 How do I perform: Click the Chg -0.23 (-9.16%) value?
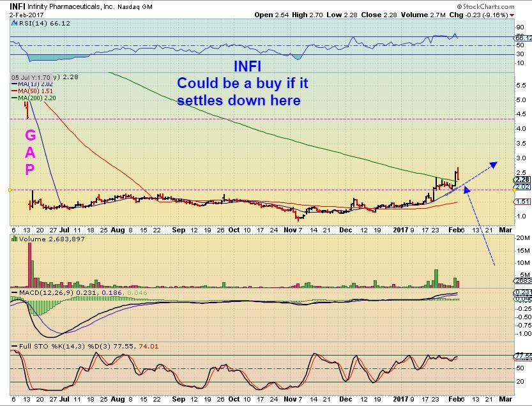[478, 15]
